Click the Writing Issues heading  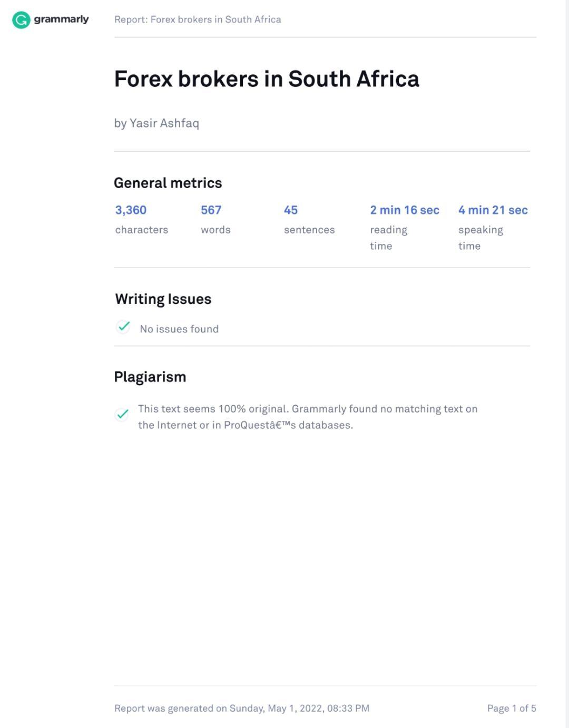click(x=163, y=299)
